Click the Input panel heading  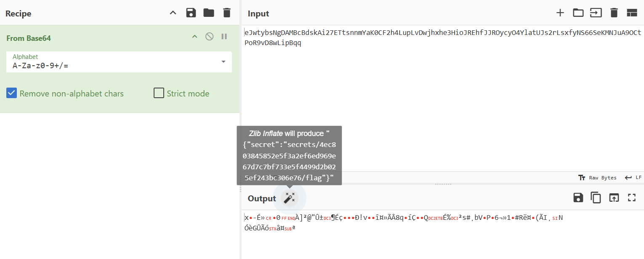coord(258,13)
